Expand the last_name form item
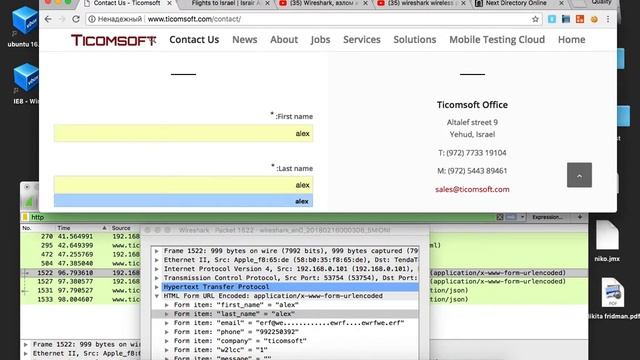Viewport: 640px width, 360px height. pyautogui.click(x=167, y=314)
